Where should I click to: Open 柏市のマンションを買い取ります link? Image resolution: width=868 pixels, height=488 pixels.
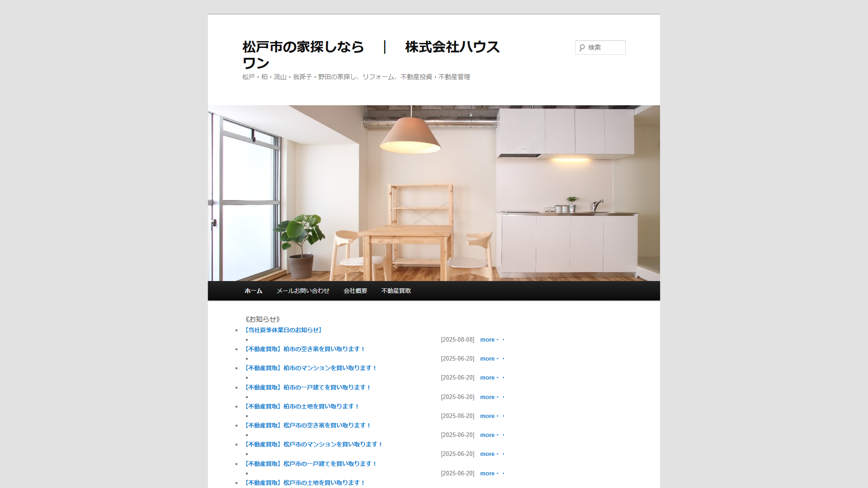[310, 368]
